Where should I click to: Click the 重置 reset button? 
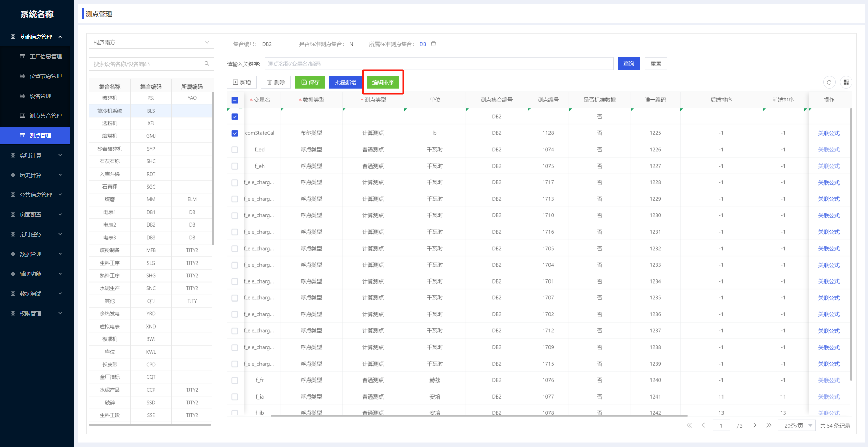656,64
